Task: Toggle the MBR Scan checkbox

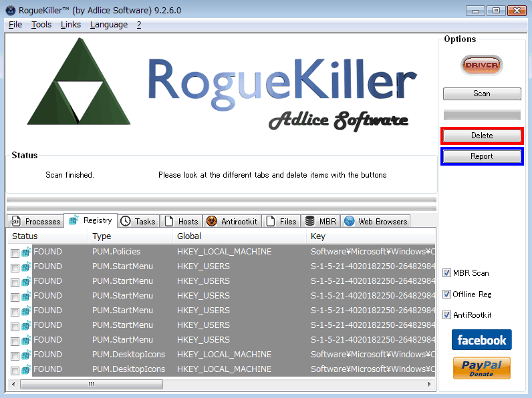Action: 446,273
